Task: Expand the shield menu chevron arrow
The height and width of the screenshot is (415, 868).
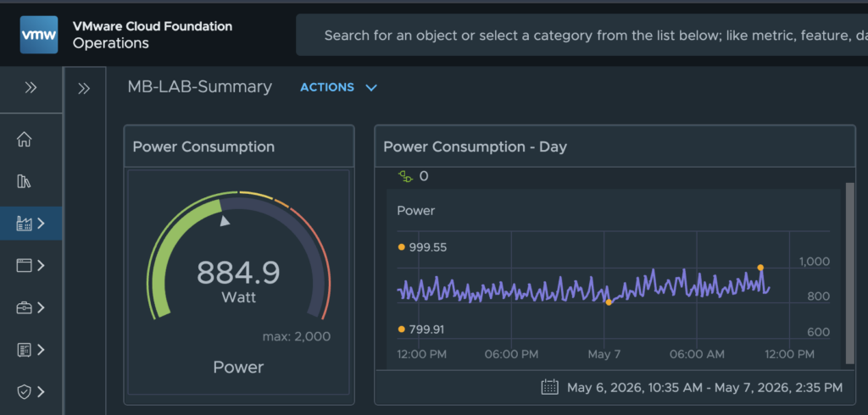Action: [41, 392]
